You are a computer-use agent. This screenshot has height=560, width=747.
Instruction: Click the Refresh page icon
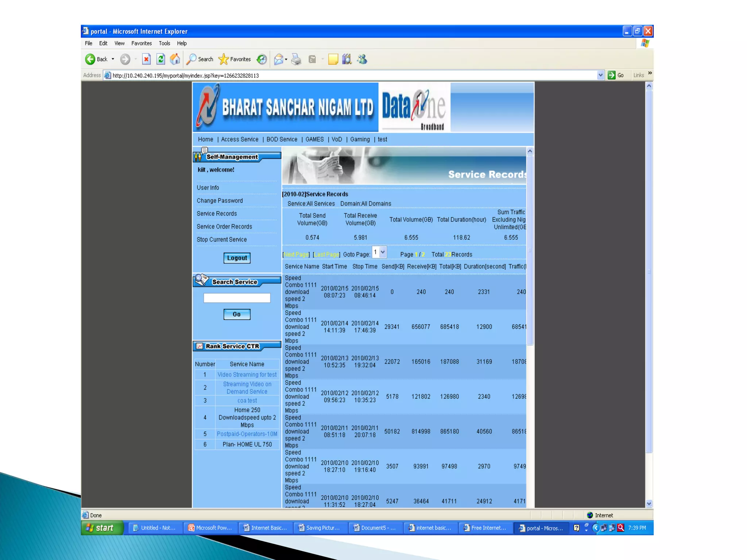point(160,59)
